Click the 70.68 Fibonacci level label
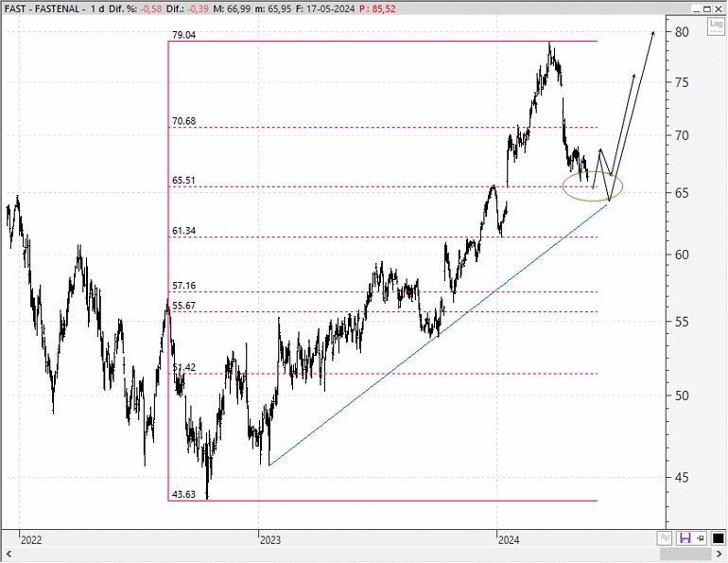The height and width of the screenshot is (563, 728). click(183, 121)
